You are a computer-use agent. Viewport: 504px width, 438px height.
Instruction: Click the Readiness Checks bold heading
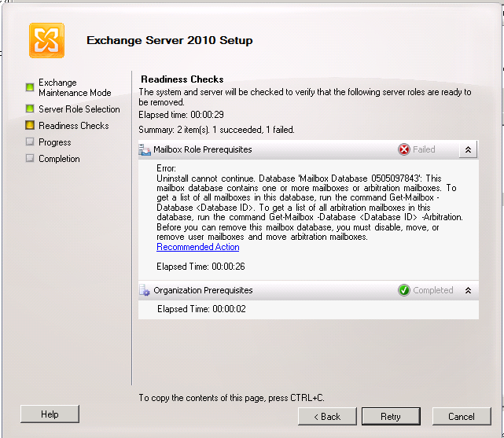(x=182, y=79)
